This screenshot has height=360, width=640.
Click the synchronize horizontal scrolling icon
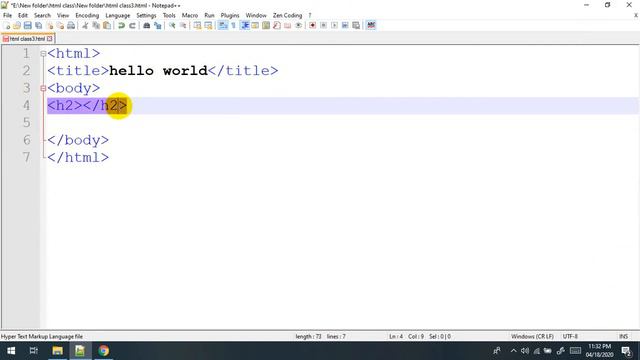point(208,25)
